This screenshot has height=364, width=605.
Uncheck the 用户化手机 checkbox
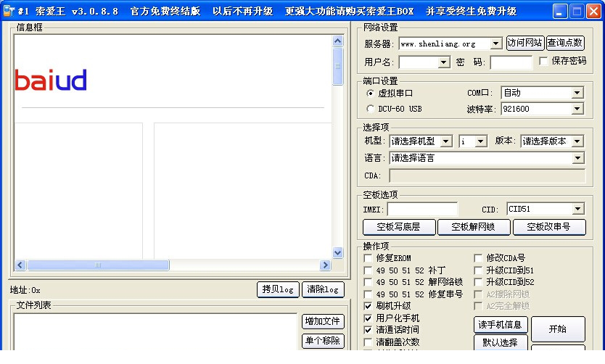coord(368,318)
